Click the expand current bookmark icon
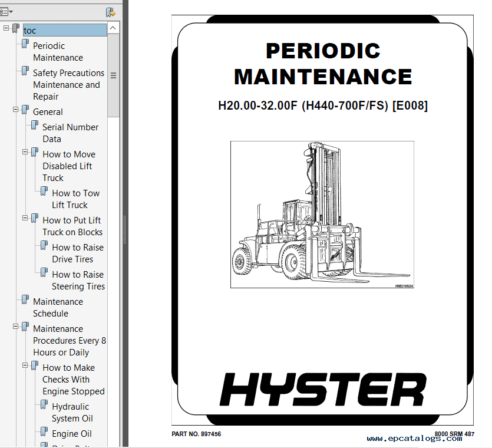The image size is (492, 448). tap(110, 12)
